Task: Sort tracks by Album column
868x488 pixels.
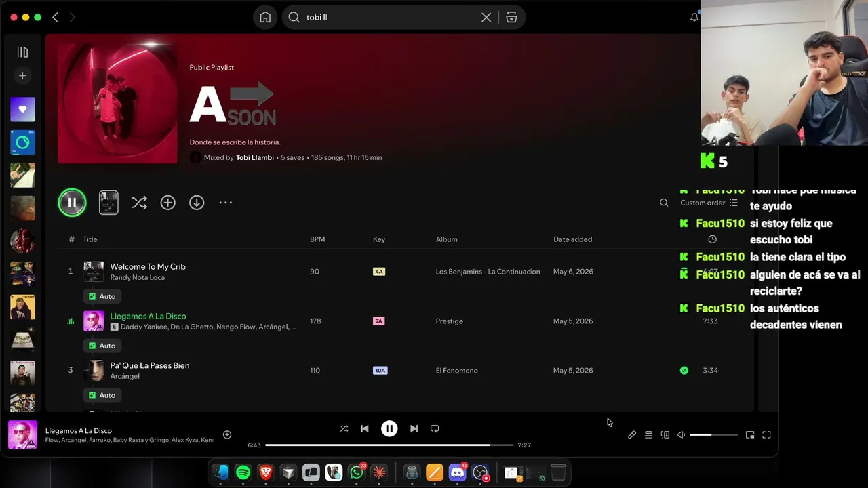Action: (447, 239)
